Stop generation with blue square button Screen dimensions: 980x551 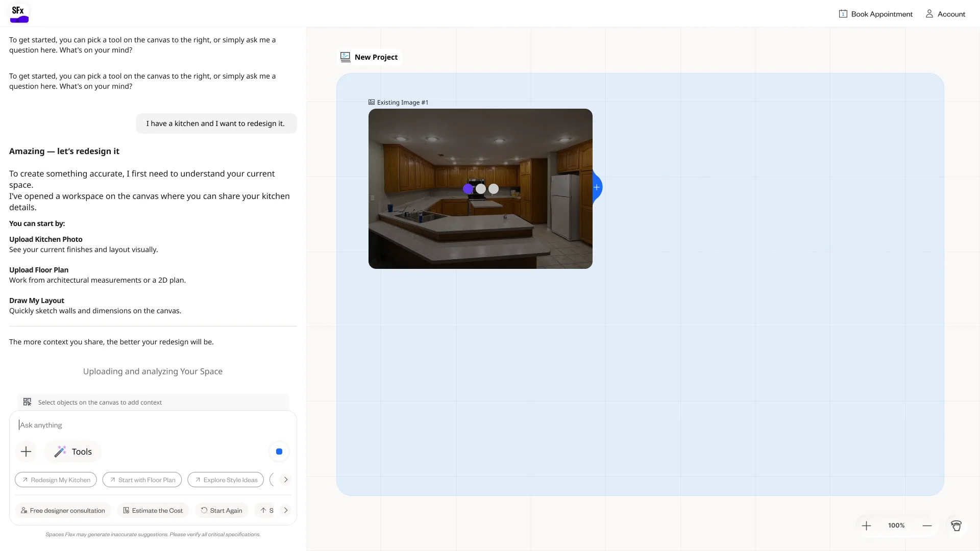tap(279, 452)
